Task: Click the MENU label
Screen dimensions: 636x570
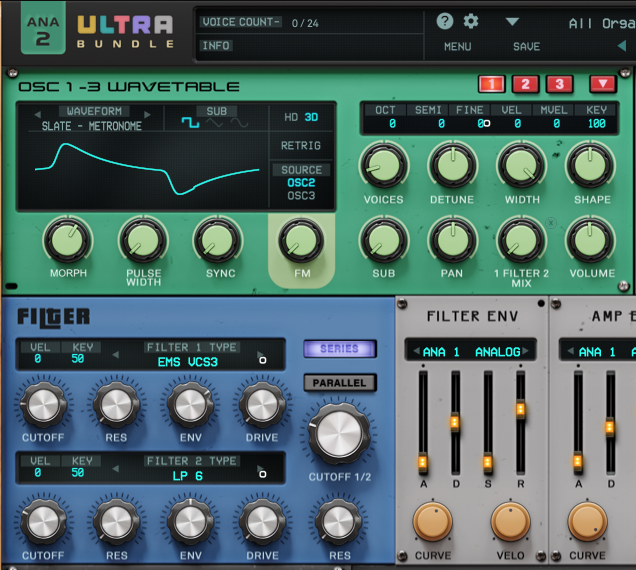Action: tap(458, 47)
